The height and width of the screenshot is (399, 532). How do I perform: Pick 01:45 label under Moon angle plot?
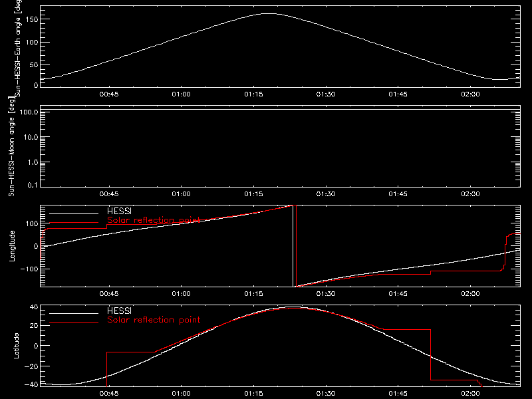[398, 194]
